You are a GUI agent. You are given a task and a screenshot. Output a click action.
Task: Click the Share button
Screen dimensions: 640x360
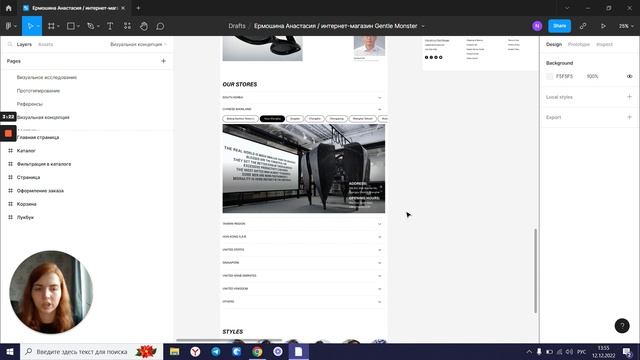559,26
